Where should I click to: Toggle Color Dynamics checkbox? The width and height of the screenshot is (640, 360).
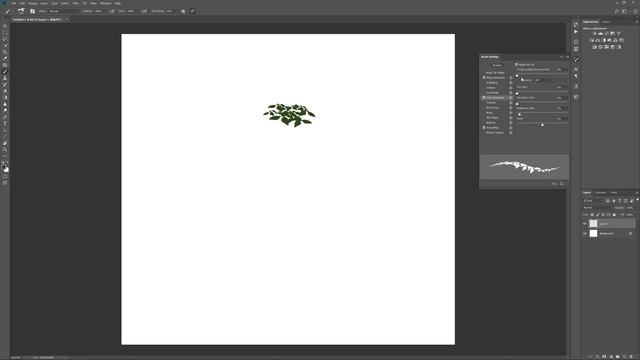click(x=484, y=98)
